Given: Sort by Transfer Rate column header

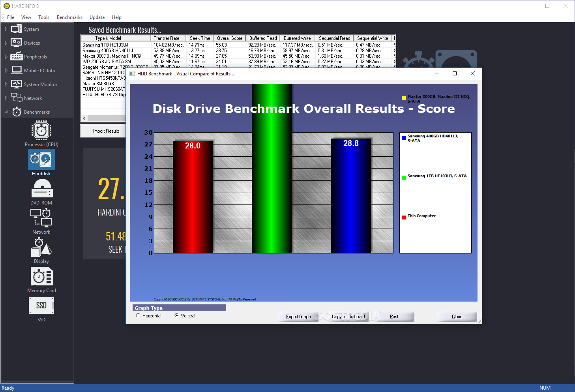Looking at the screenshot, I should 168,38.
